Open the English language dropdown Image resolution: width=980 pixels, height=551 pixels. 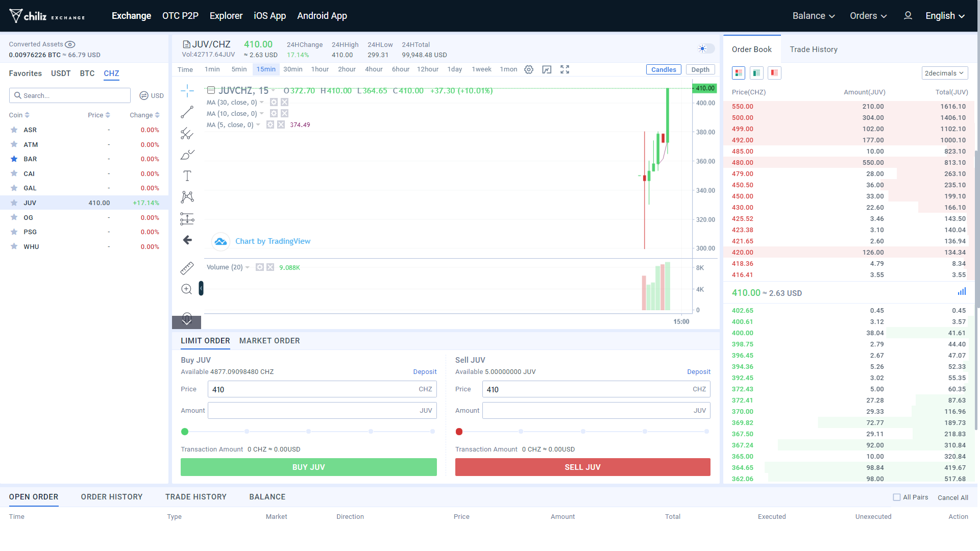pos(945,16)
